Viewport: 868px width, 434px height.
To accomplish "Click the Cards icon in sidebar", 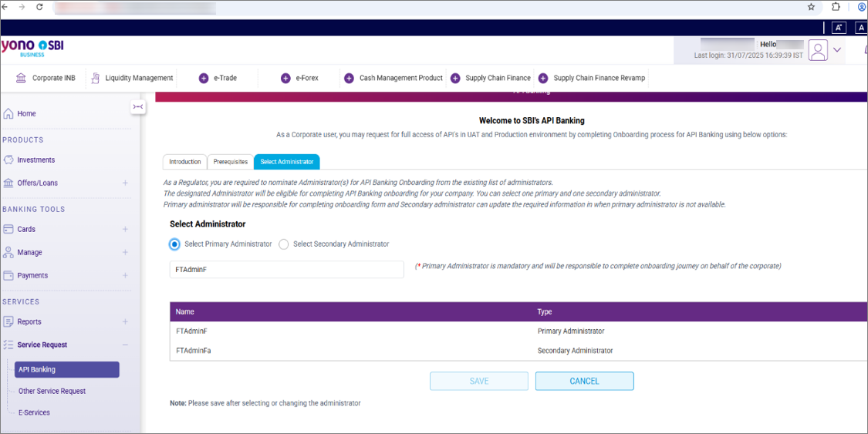I will [x=8, y=229].
